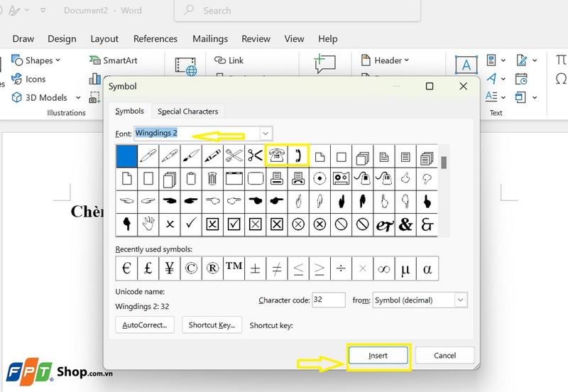Pick the open scissors symbol left of telephone
The image size is (568, 392).
[x=255, y=156]
